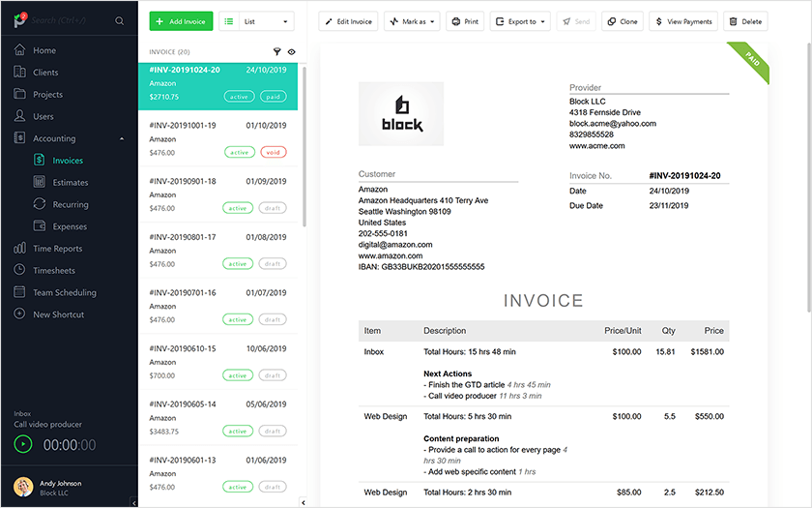Start the timer play button
The width and height of the screenshot is (812, 508).
pos(23,444)
